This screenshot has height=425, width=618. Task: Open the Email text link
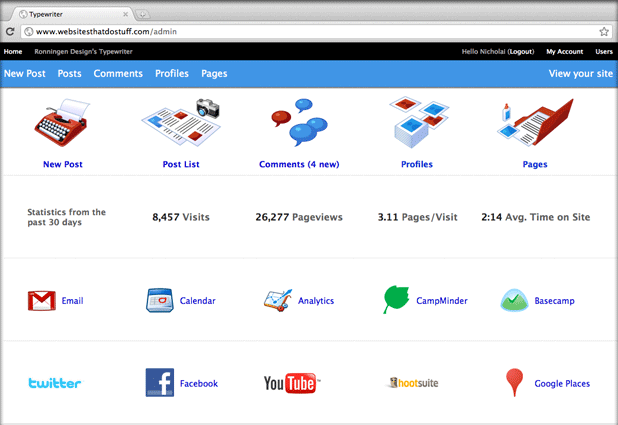[x=73, y=301]
